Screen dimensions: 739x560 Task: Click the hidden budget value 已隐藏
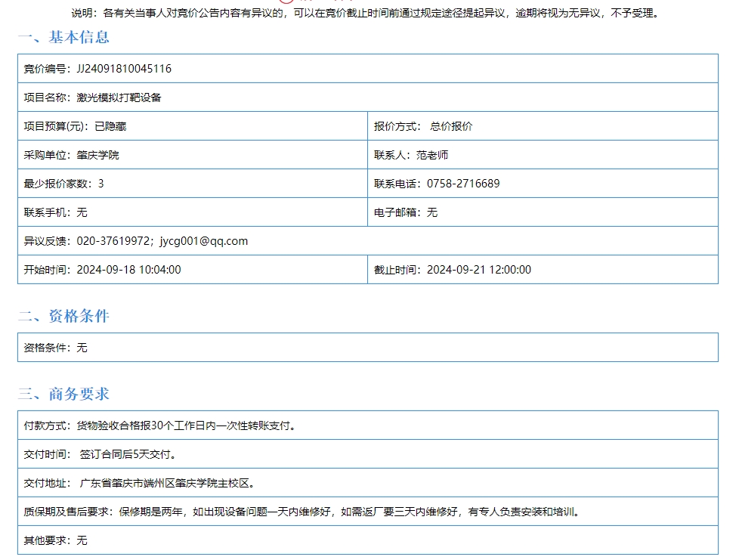tap(110, 126)
